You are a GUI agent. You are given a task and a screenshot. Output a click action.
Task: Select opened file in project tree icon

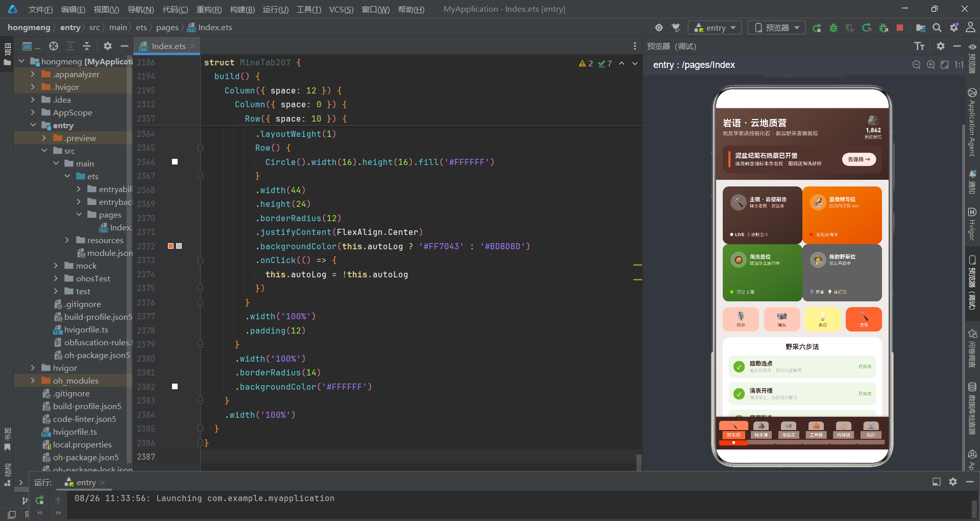[54, 46]
